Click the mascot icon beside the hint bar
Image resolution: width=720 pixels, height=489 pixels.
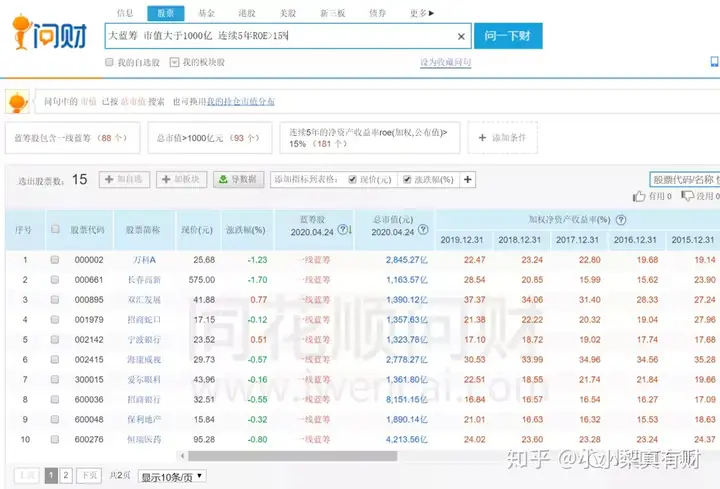coord(17,101)
